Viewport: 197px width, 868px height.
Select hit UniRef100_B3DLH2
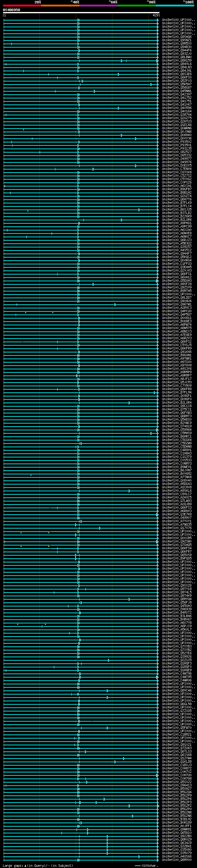[176, 819]
